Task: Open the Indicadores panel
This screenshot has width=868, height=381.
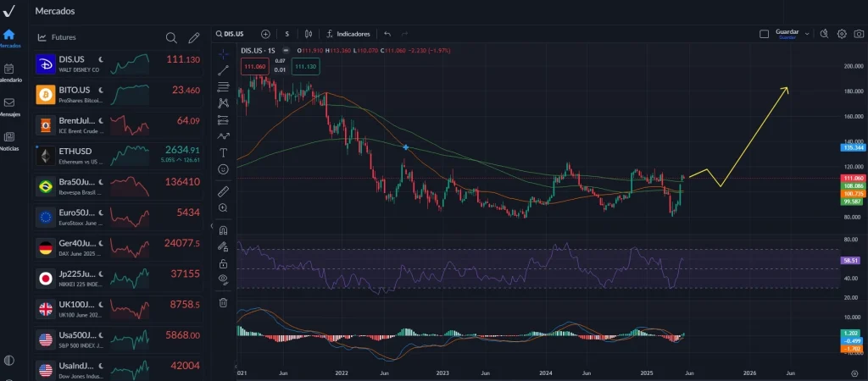Action: click(x=348, y=34)
